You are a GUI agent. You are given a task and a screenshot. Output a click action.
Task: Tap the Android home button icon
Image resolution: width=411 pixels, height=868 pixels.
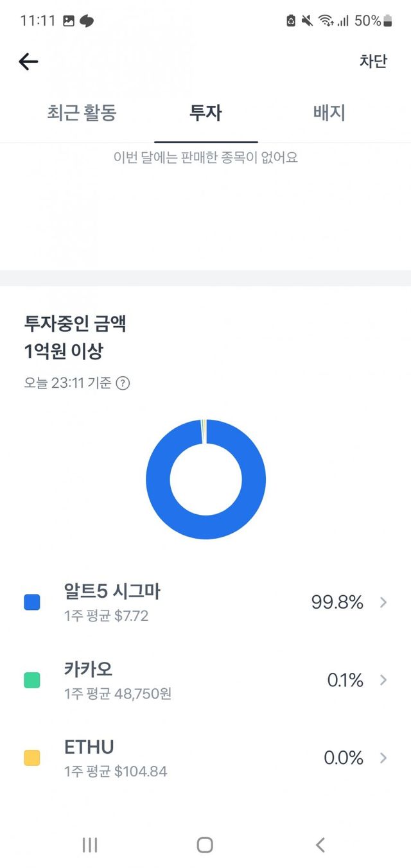(205, 845)
